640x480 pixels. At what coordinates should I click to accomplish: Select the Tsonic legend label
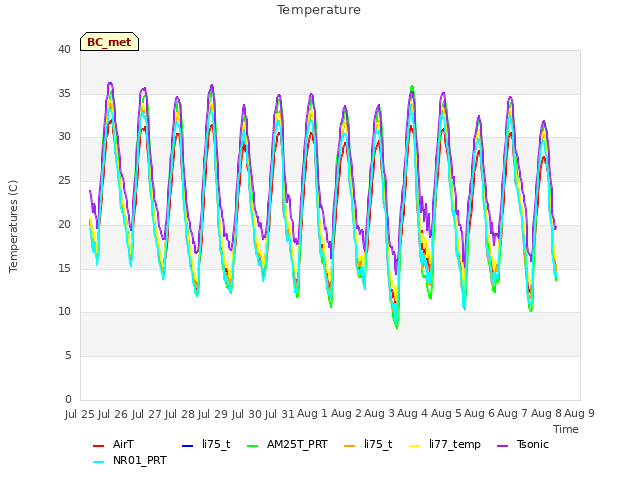(x=533, y=444)
